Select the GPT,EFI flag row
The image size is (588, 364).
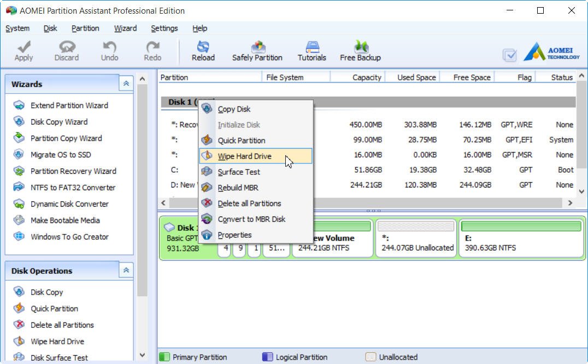(x=368, y=140)
